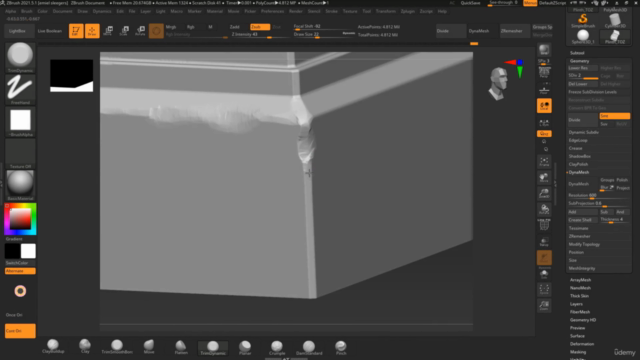Select the Crumple brush

(x=277, y=347)
